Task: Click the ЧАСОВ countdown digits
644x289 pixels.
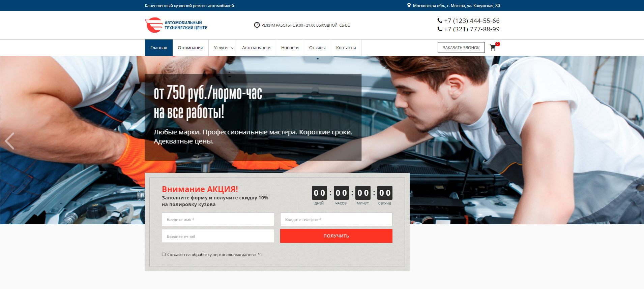Action: 341,193
